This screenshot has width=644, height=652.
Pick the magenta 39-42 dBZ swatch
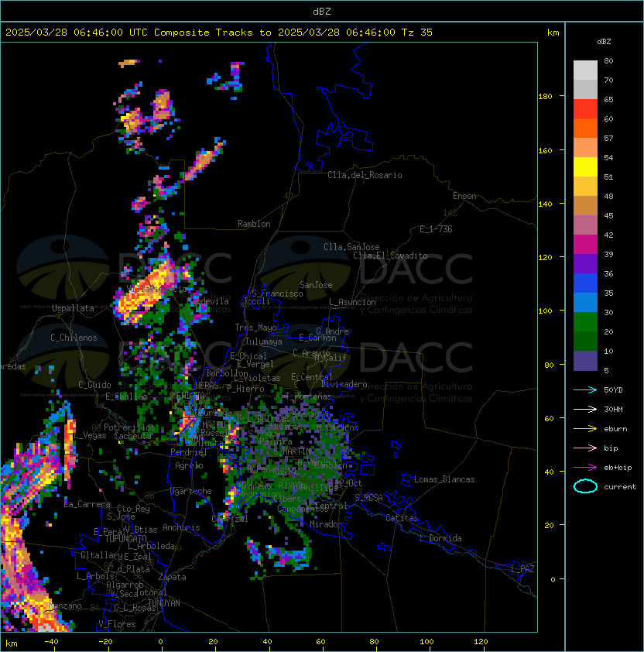click(x=585, y=245)
